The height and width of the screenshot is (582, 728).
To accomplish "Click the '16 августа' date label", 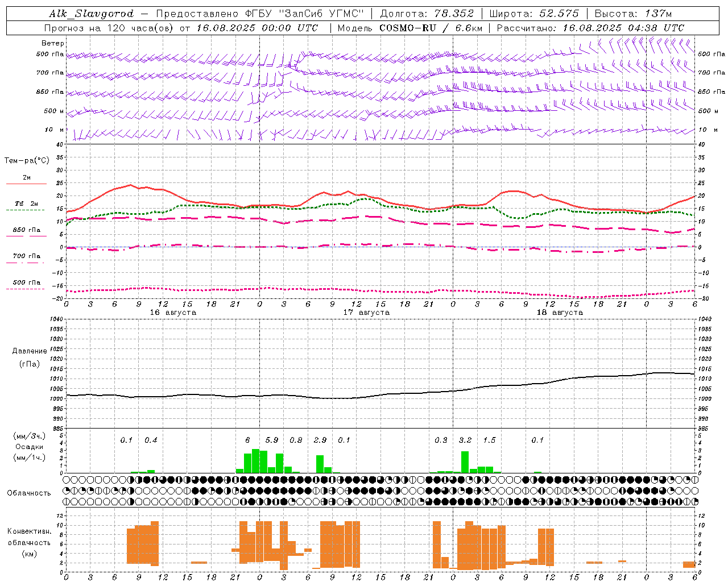I will 173,313.
